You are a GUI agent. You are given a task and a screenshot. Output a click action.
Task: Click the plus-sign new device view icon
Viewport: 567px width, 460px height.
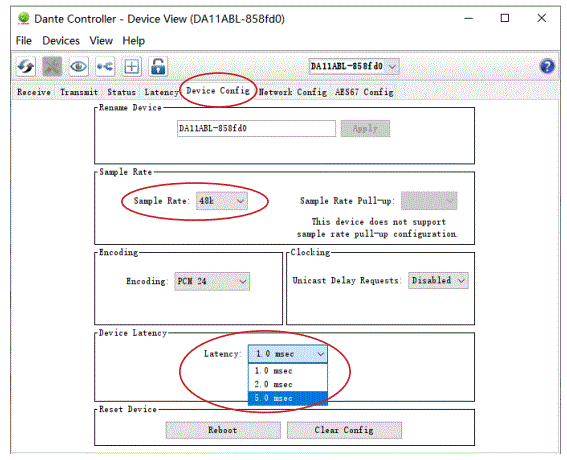(x=131, y=67)
